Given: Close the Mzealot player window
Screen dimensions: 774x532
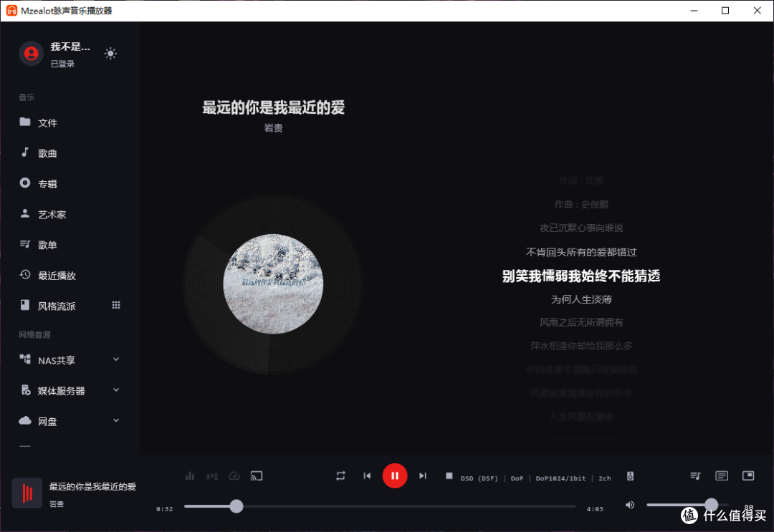Looking at the screenshot, I should 757,10.
